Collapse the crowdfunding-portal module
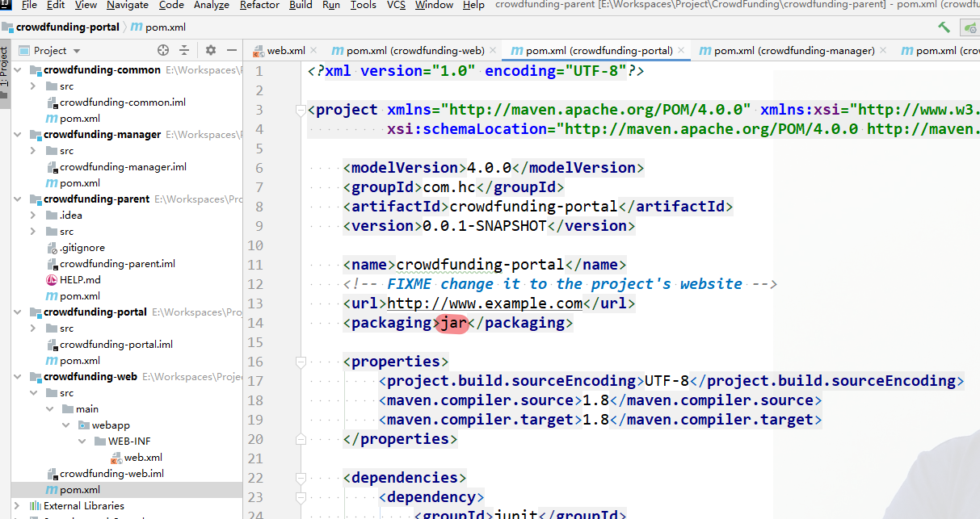The height and width of the screenshot is (519, 980). (18, 312)
